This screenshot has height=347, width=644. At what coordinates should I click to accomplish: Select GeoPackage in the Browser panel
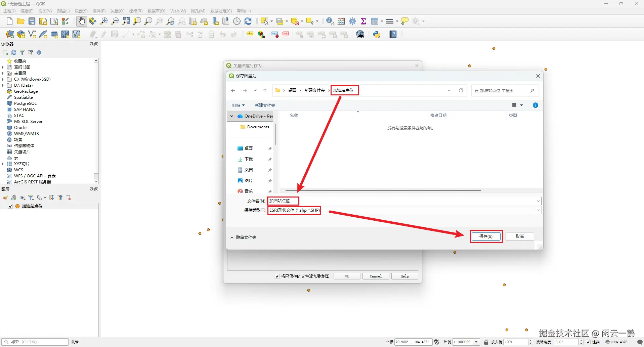(x=26, y=91)
